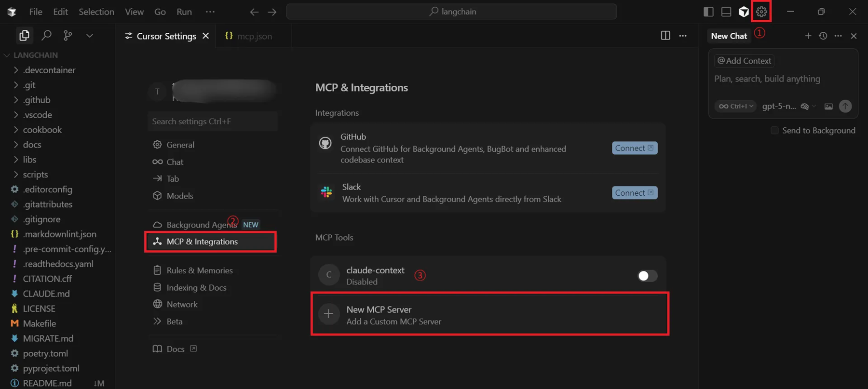Open settings via the gear icon

coord(761,12)
